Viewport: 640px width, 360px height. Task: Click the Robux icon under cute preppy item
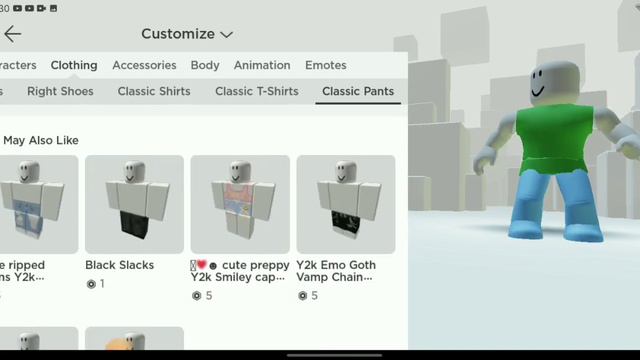tap(196, 296)
